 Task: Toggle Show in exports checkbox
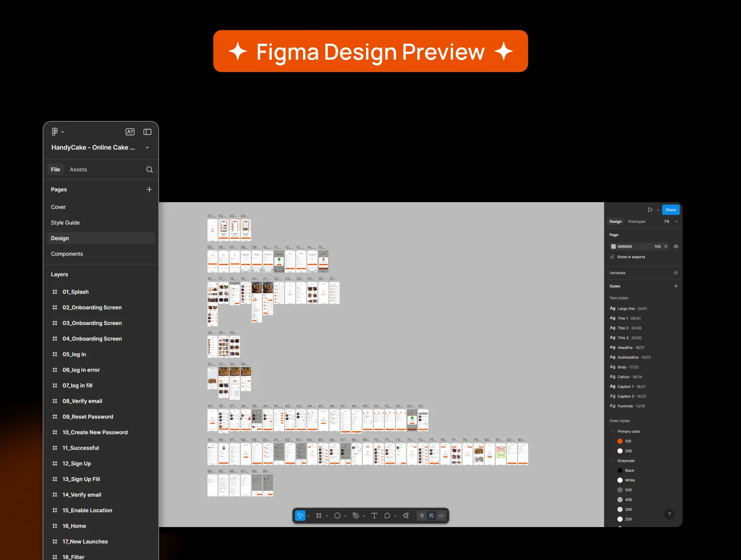(x=613, y=257)
